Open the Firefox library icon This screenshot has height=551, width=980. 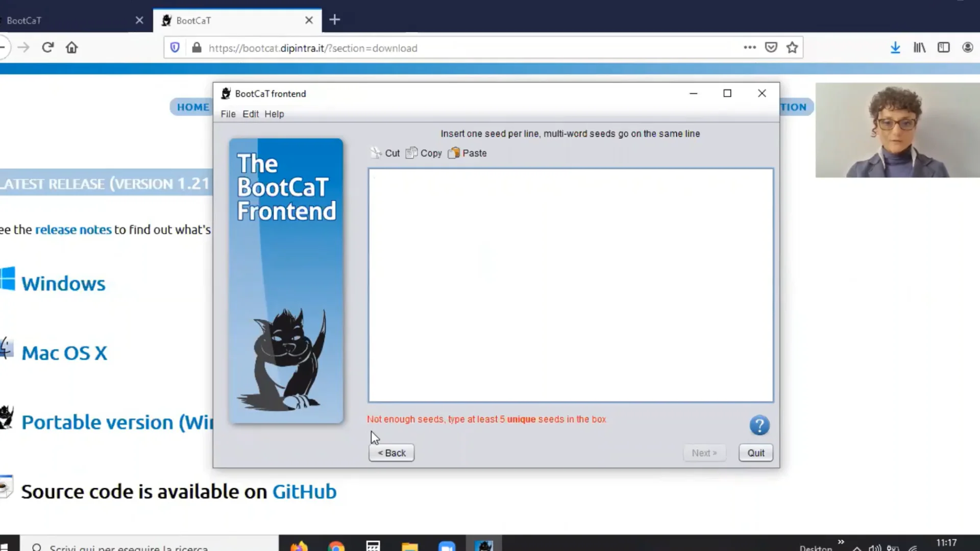(x=919, y=48)
